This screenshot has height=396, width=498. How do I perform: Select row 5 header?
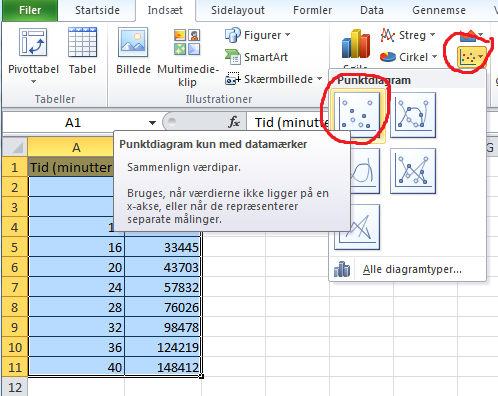point(15,247)
